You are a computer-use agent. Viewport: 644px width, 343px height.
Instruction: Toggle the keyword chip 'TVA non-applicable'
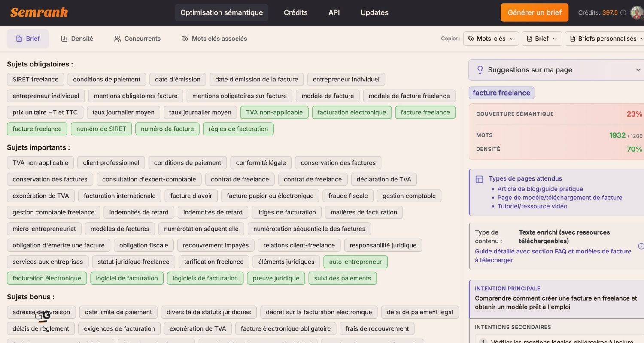274,112
